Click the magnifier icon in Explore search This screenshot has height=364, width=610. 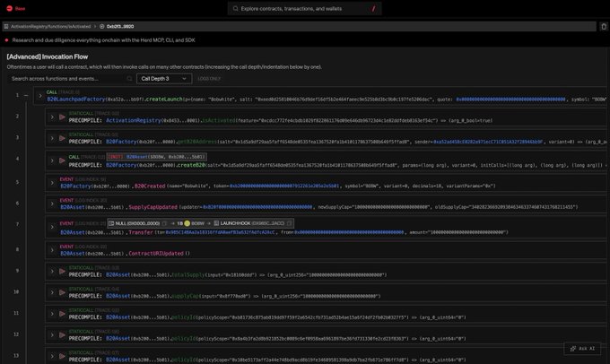pos(235,9)
